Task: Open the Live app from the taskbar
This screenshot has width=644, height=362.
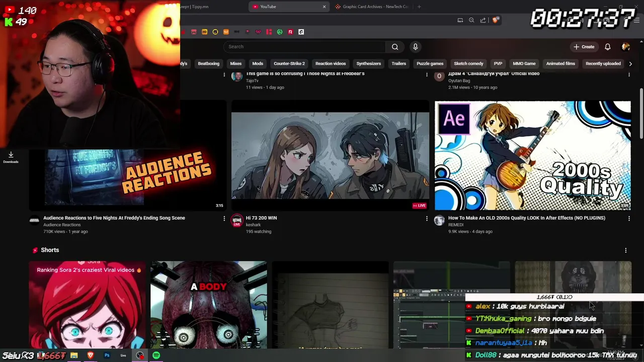Action: click(123, 355)
